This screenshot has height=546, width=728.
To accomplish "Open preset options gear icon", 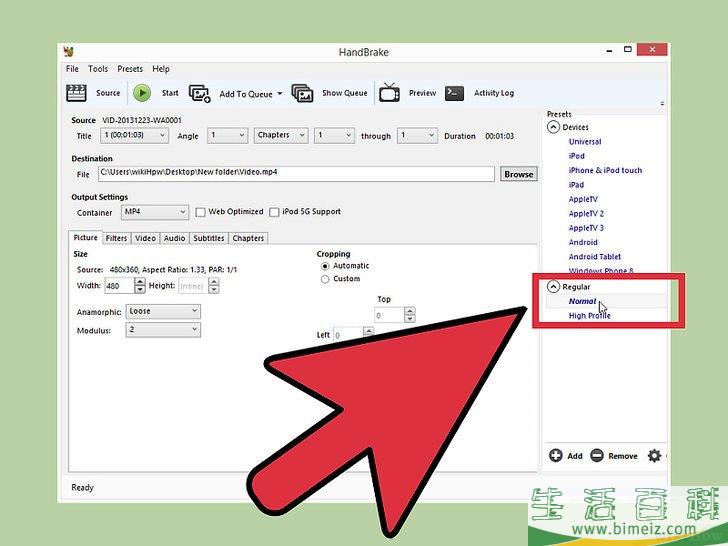I will tap(654, 455).
